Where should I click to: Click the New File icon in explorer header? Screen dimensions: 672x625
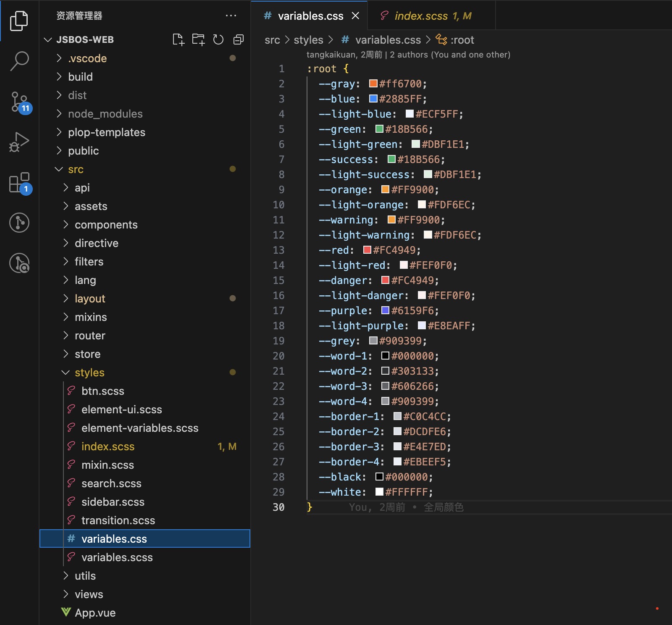(x=178, y=39)
